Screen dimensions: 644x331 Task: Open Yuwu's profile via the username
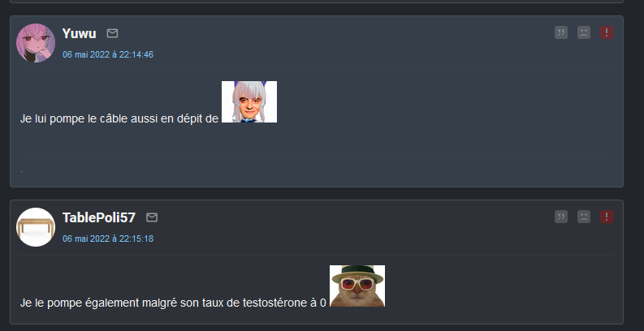pyautogui.click(x=80, y=33)
